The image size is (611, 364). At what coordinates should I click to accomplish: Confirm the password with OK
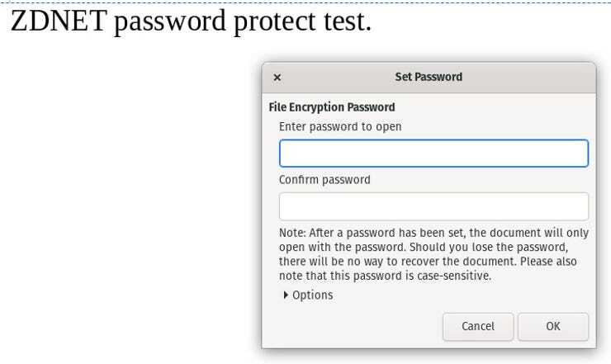point(553,326)
